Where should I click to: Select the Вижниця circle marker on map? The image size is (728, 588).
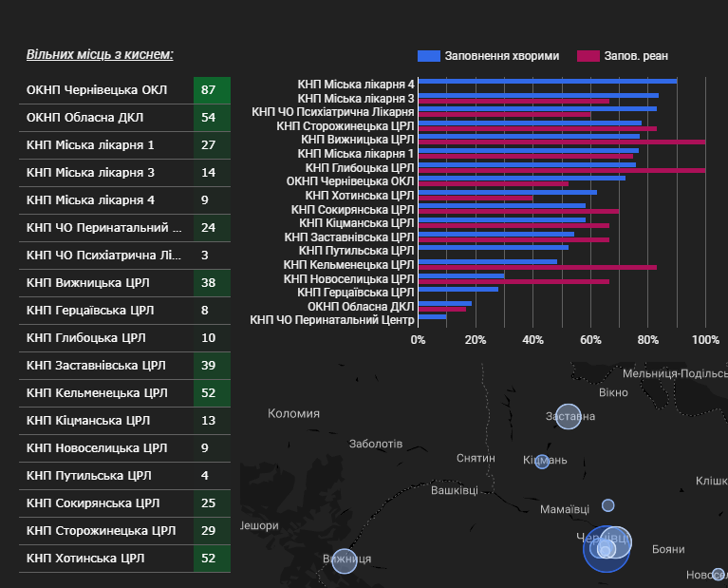pos(344,560)
